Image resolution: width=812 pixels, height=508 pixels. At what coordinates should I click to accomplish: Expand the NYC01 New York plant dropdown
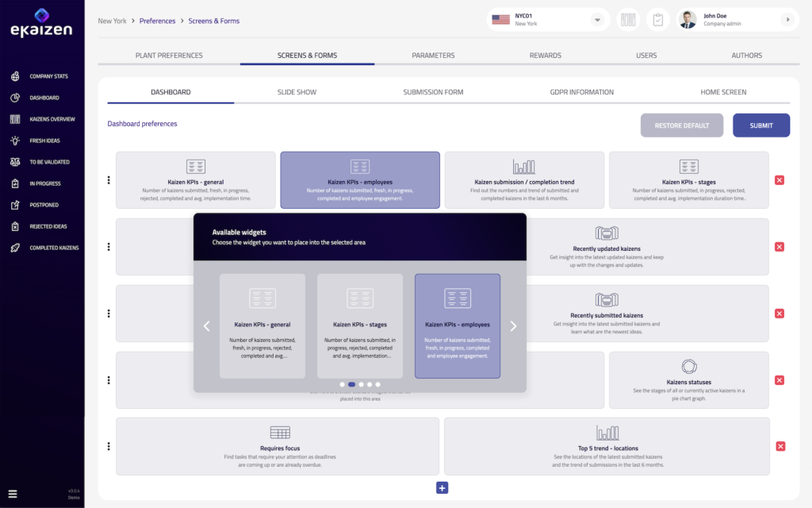pos(597,20)
